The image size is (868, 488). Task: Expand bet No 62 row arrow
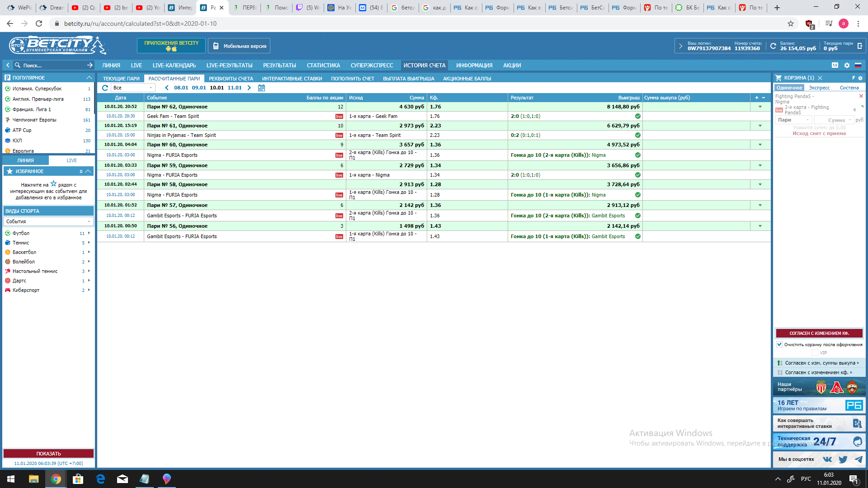pyautogui.click(x=760, y=107)
